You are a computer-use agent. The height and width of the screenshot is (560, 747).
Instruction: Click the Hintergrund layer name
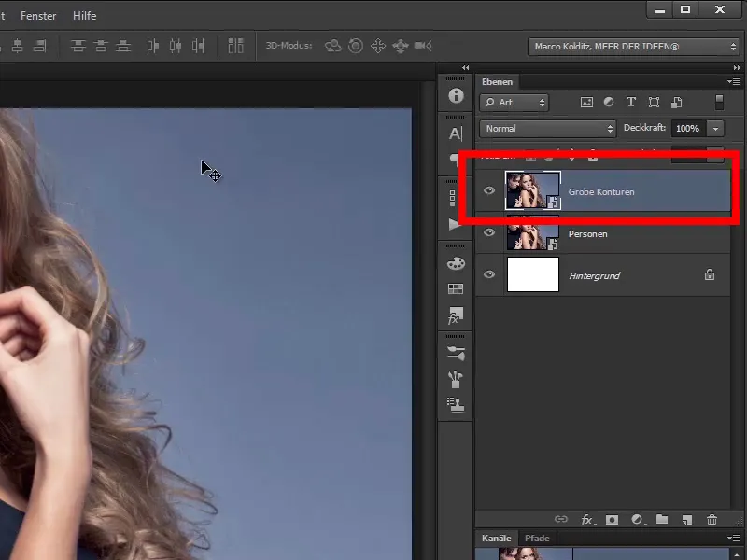[594, 275]
